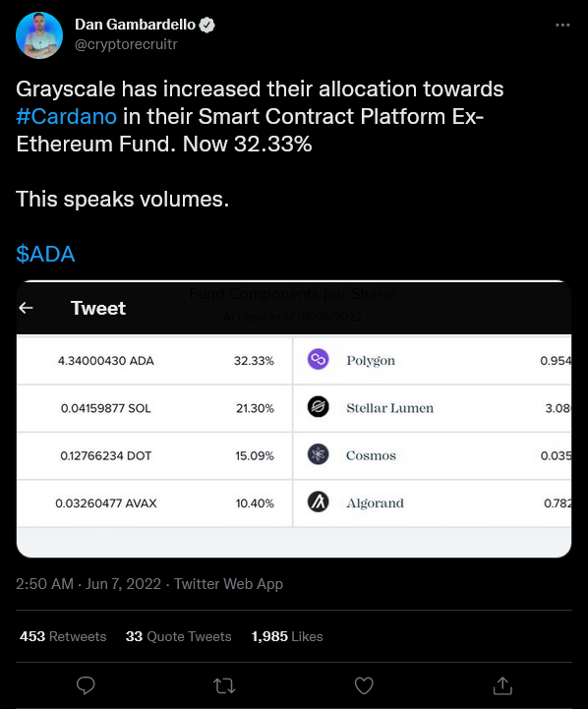Image resolution: width=588 pixels, height=709 pixels.
Task: View the 1,985 Likes list
Action: click(x=287, y=636)
